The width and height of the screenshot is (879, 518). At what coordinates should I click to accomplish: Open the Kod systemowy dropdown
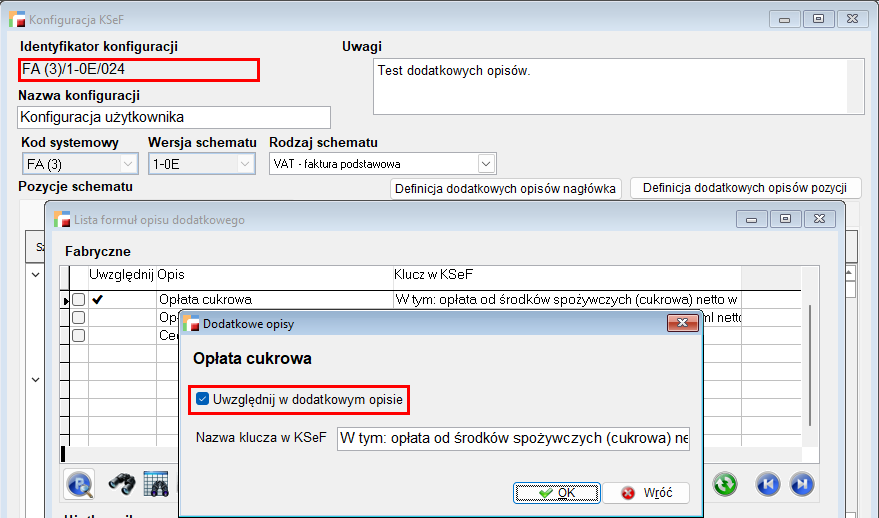pyautogui.click(x=128, y=164)
